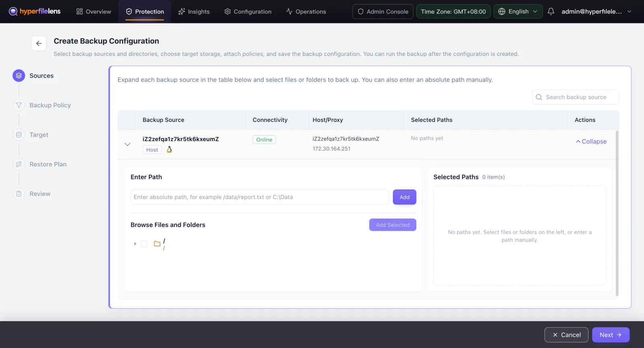Viewport: 644px width, 348px height.
Task: Open the hyperfilelens logo home
Action: pos(35,11)
